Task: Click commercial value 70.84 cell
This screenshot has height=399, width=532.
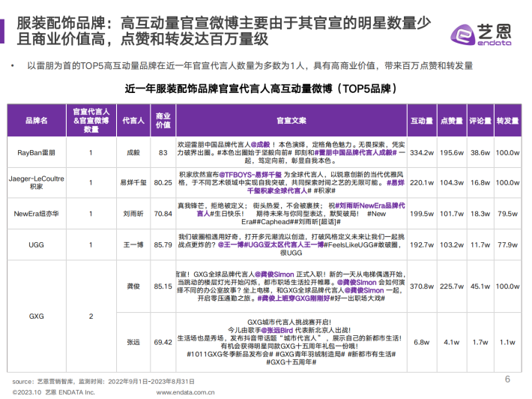Action: coord(163,214)
